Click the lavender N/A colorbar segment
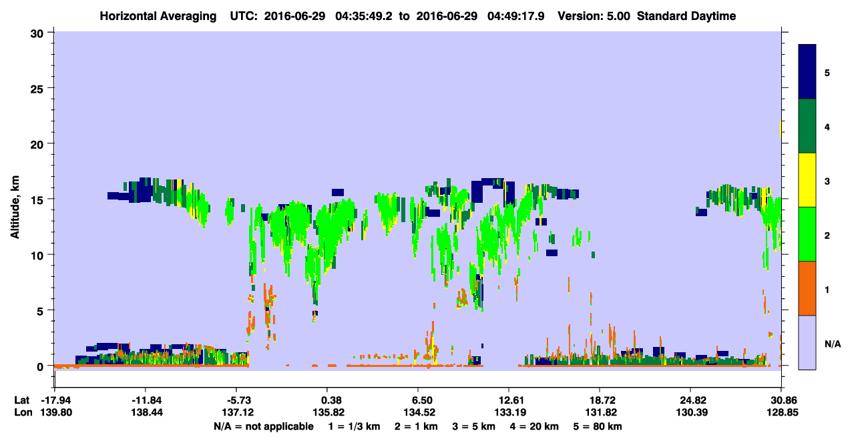Viewport: 868px width, 445px height. pyautogui.click(x=807, y=342)
